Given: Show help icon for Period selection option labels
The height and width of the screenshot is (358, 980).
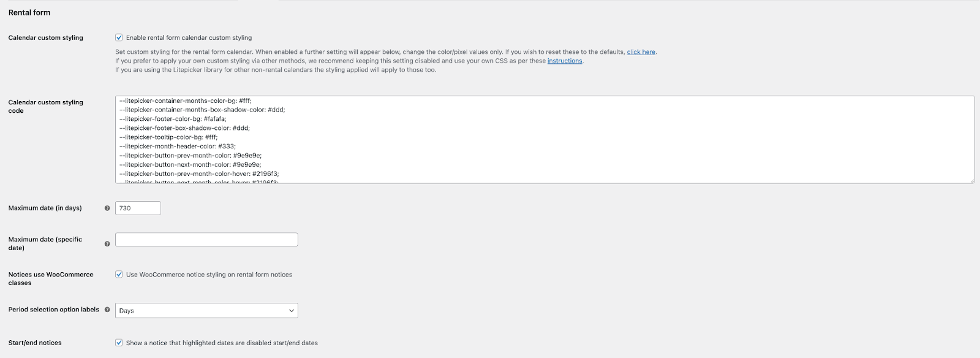Looking at the screenshot, I should coord(107,310).
